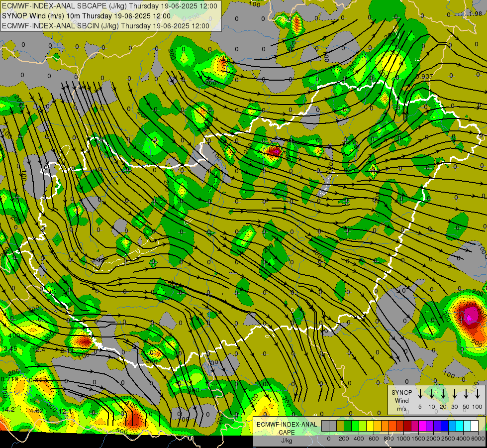Screen dimensions: 487x448
Task: Pick the dark maroon CAPE swatch after 1000
Action: coord(407,426)
